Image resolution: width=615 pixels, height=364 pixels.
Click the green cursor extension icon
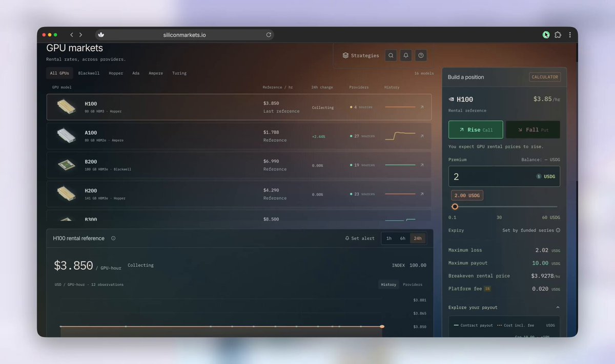(546, 35)
